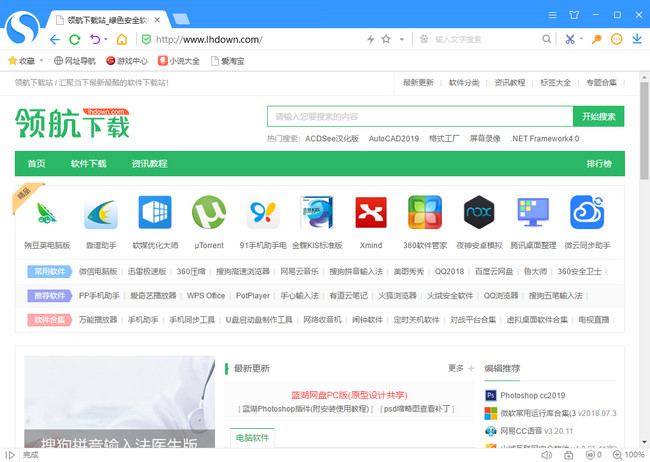Image resolution: width=650 pixels, height=462 pixels.
Task: Open a new tab button
Action: click(181, 19)
